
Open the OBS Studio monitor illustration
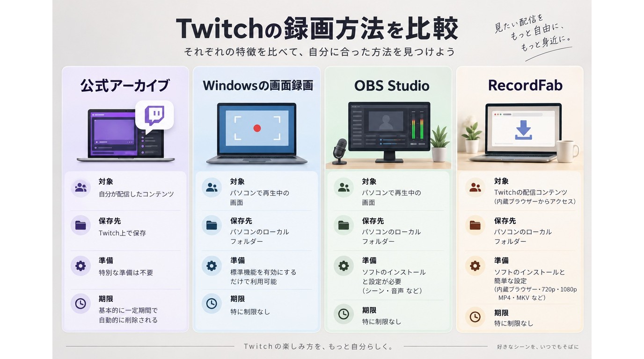[389, 132]
